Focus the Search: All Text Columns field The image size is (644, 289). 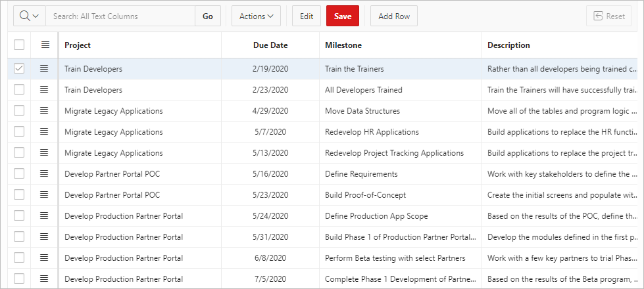(x=120, y=16)
